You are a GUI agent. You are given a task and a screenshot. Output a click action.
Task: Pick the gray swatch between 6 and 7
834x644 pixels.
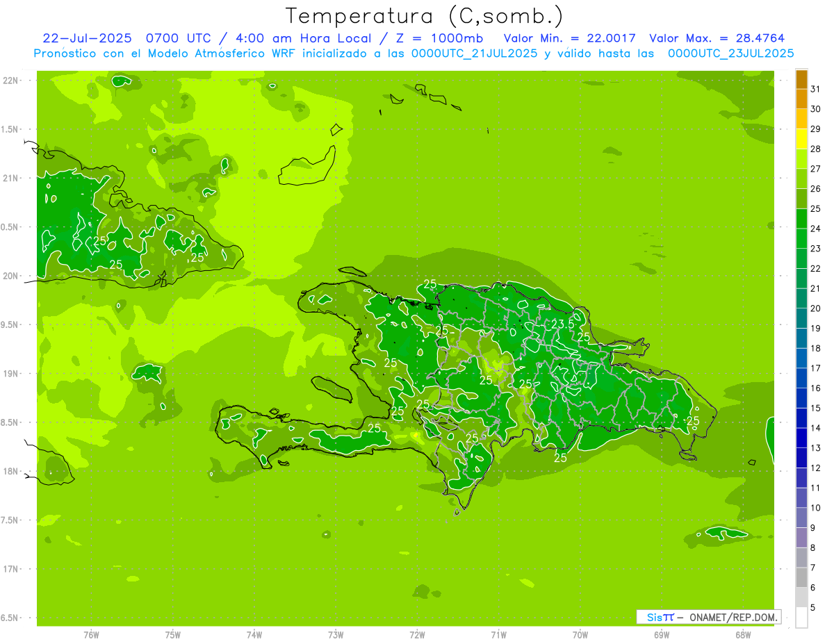click(x=801, y=577)
